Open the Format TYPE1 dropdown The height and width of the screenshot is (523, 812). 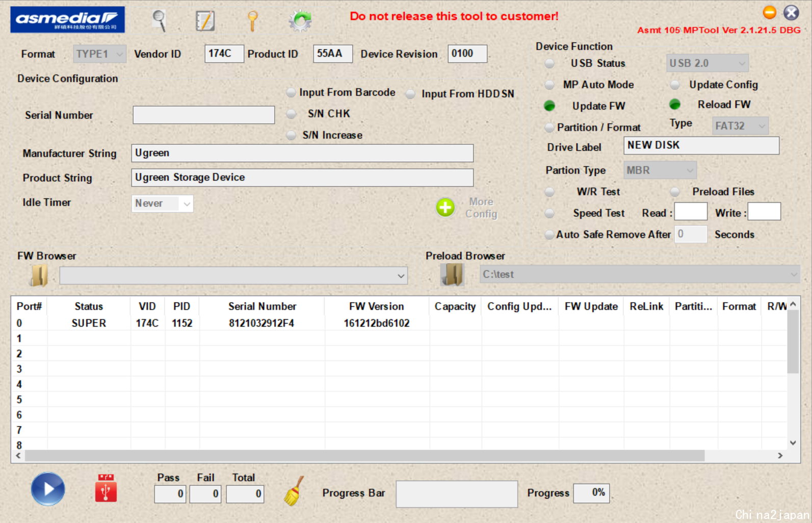point(99,54)
